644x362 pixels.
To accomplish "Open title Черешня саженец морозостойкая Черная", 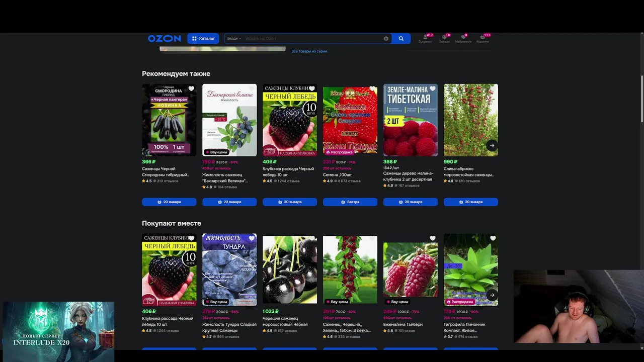I will coord(285,321).
